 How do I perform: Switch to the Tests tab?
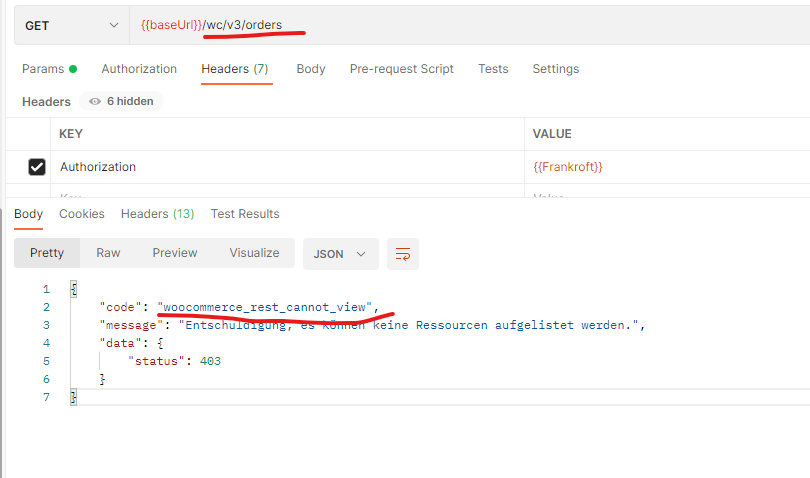pyautogui.click(x=493, y=69)
